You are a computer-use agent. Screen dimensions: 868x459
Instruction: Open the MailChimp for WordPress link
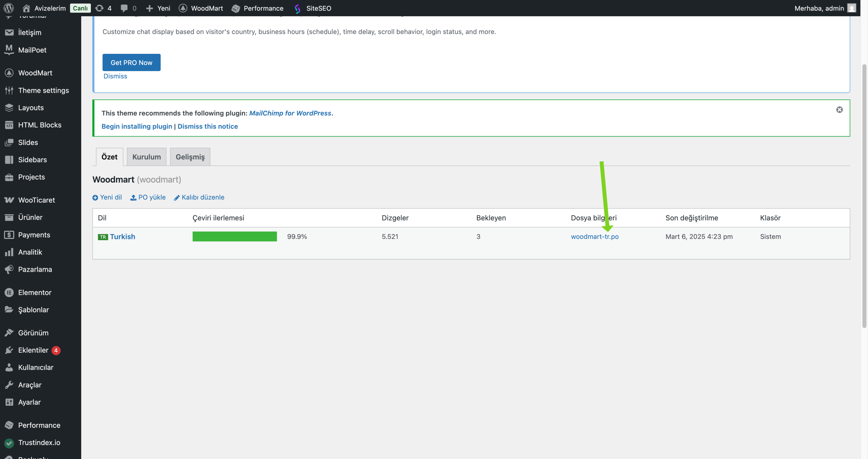tap(290, 113)
